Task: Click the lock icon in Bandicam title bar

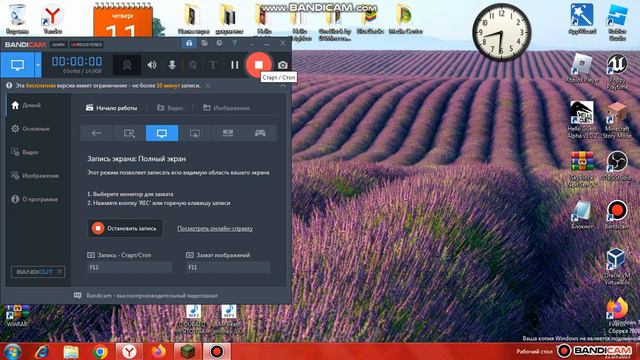Action: [189, 43]
